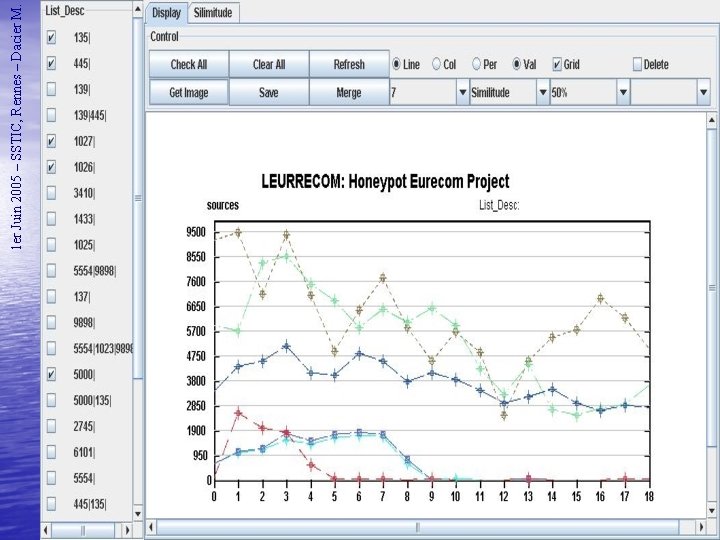Check the 139|445| list checkbox

[51, 115]
